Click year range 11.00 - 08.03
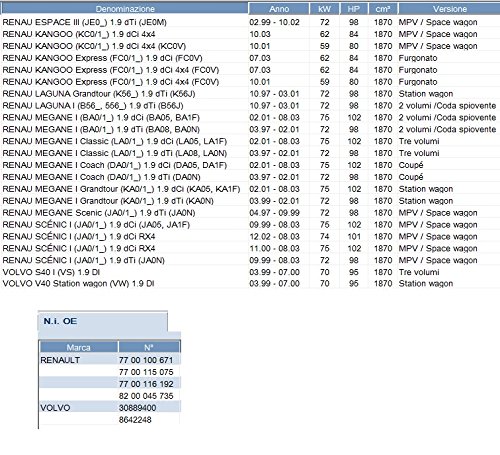This screenshot has width=500, height=455. click(x=274, y=248)
